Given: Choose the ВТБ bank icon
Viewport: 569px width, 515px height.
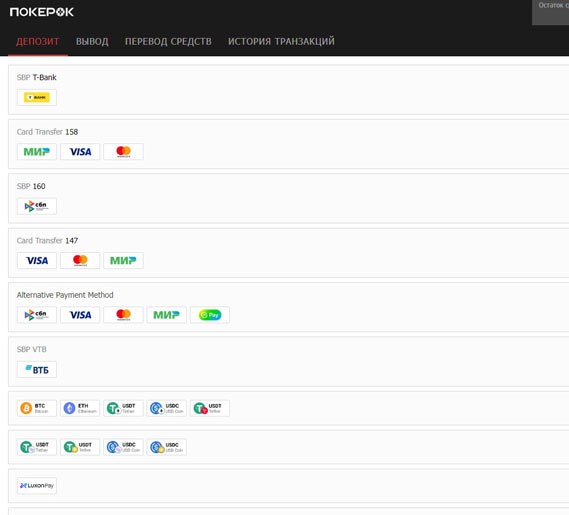Looking at the screenshot, I should pos(37,369).
